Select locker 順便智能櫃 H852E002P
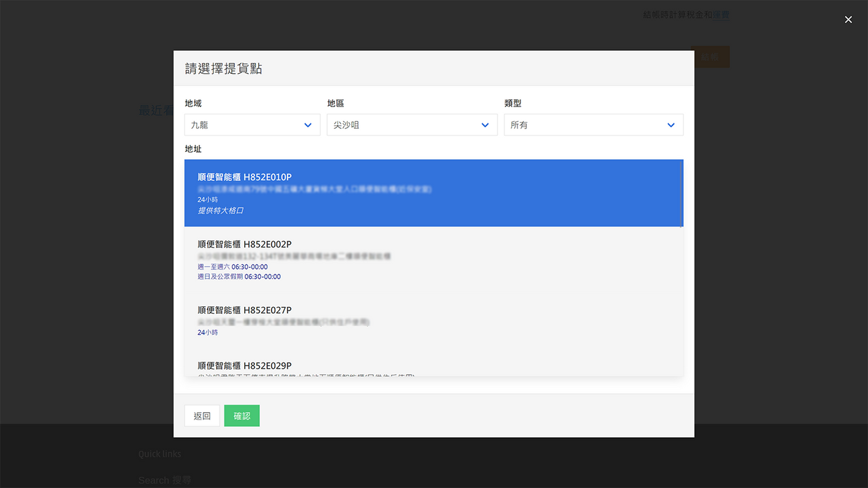 point(434,260)
